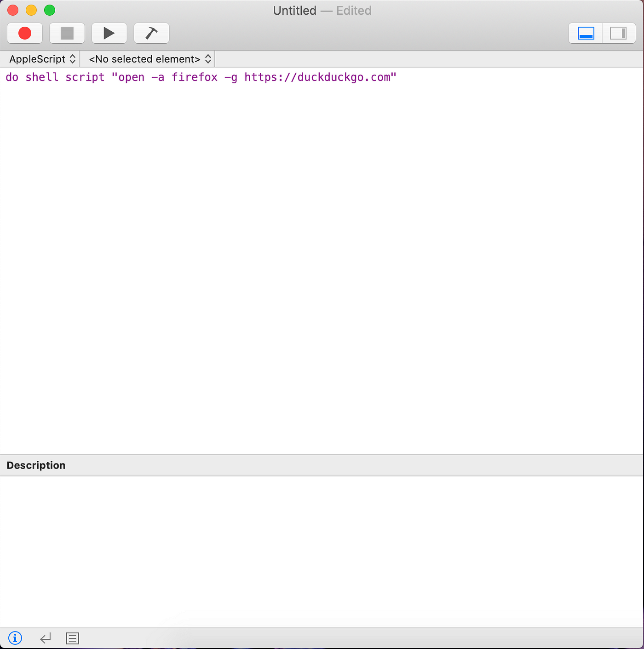Minimize the window with the yellow button
The image size is (644, 649).
coord(31,10)
